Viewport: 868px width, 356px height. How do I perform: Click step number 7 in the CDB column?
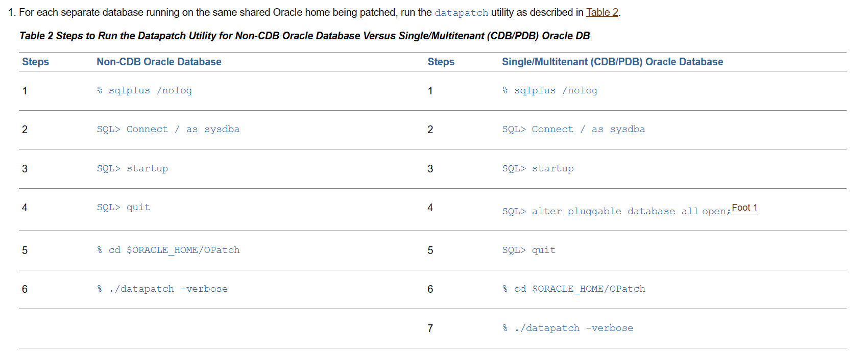tap(430, 328)
